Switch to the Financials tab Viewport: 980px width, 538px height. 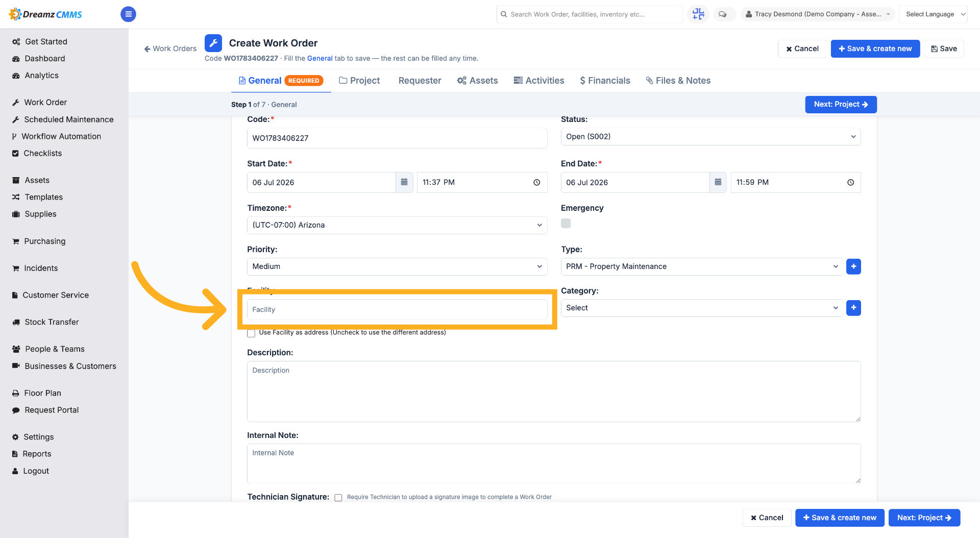pos(605,81)
